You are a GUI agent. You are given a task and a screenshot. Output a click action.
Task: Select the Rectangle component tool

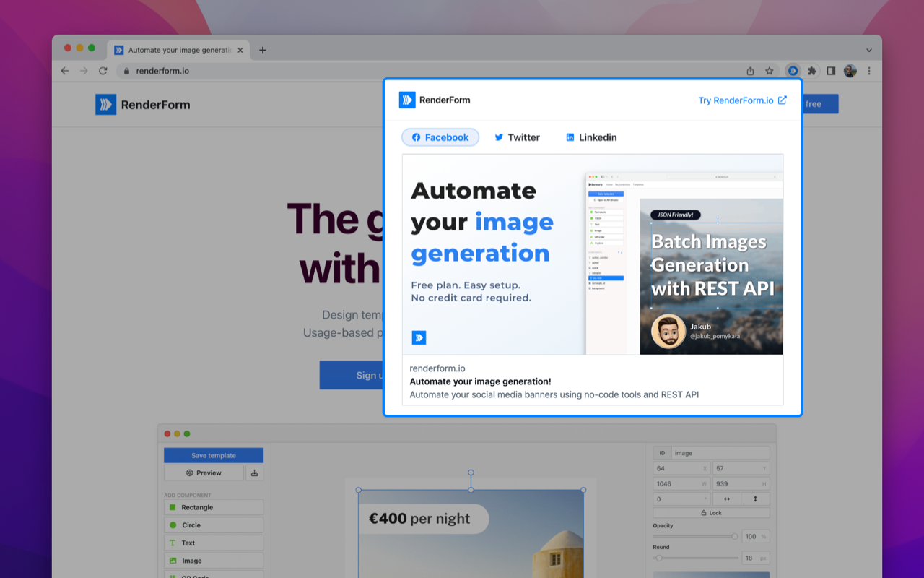click(x=213, y=506)
